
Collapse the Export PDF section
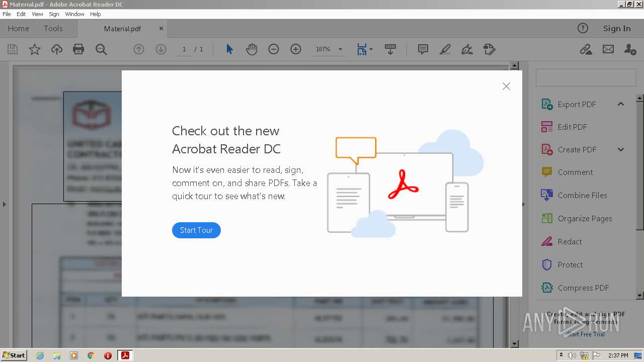[x=621, y=104]
